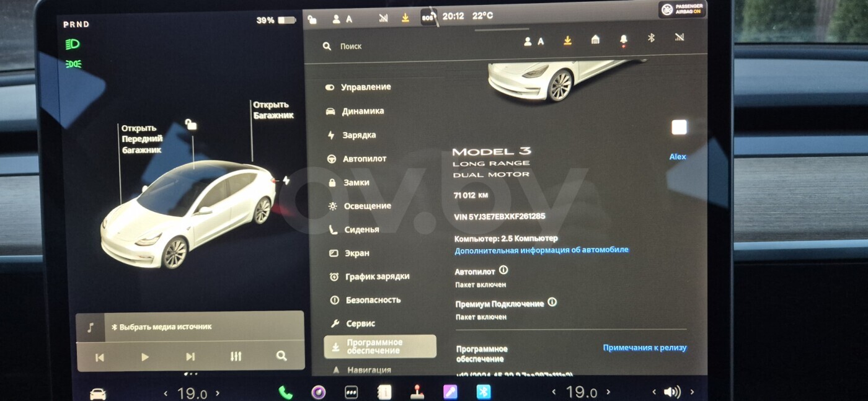Tap the charge port lightning icon
This screenshot has width=868, height=401.
click(286, 180)
